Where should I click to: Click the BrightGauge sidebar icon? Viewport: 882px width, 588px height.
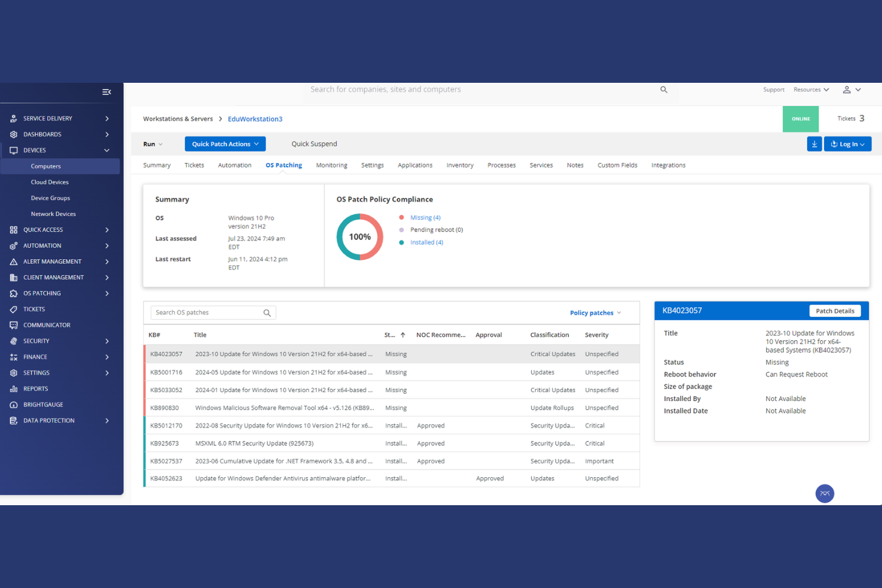click(13, 405)
